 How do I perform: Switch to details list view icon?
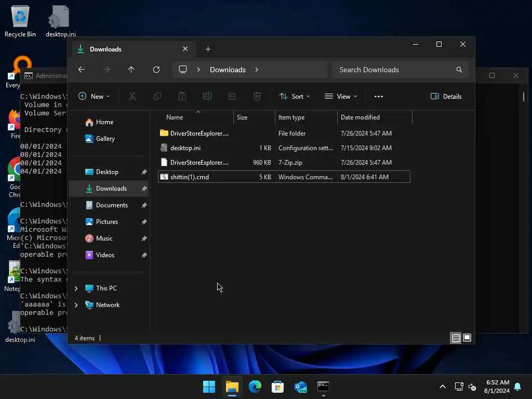tap(456, 338)
